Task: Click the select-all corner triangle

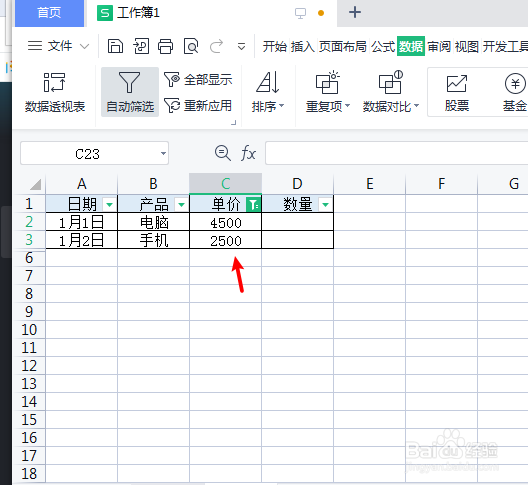Action: [x=35, y=184]
